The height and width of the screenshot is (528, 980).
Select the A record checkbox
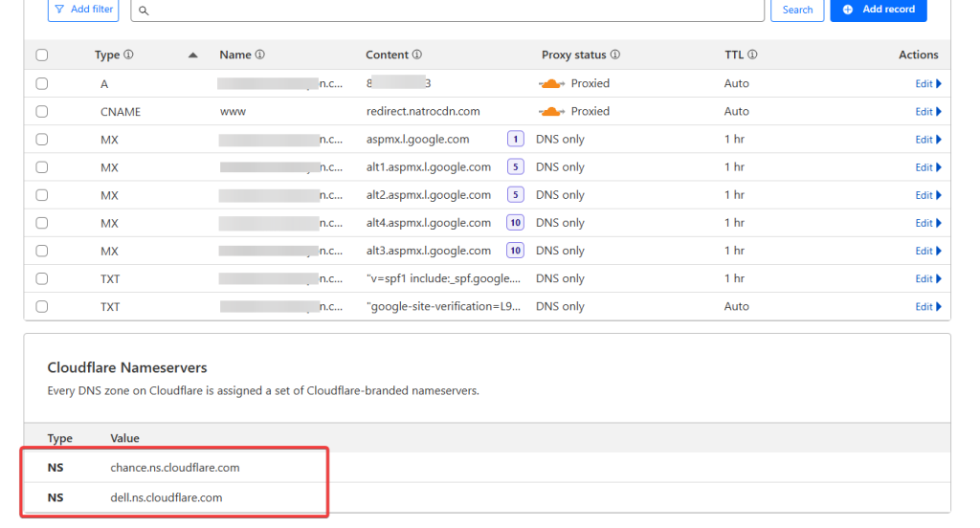tap(42, 83)
